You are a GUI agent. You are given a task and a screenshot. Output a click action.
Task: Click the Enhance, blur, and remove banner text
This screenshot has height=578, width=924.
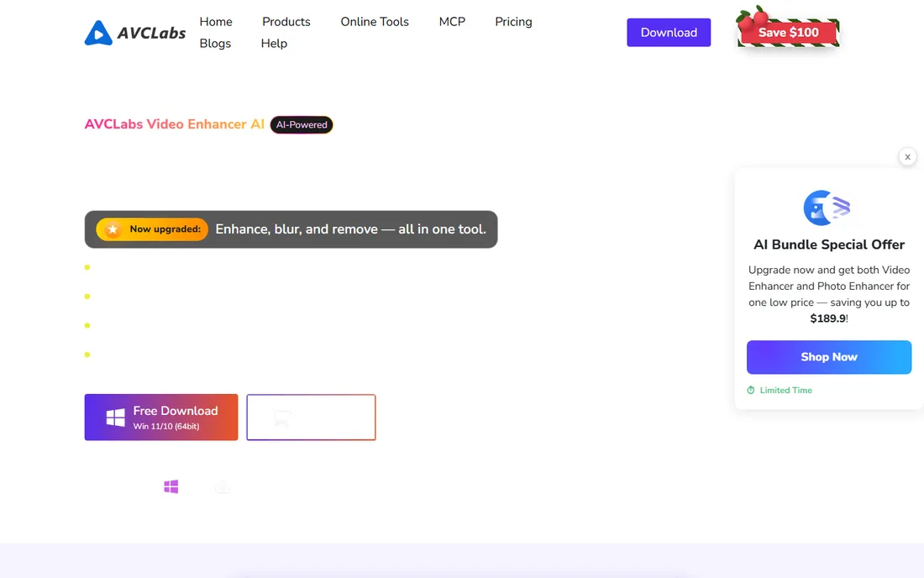pos(350,229)
